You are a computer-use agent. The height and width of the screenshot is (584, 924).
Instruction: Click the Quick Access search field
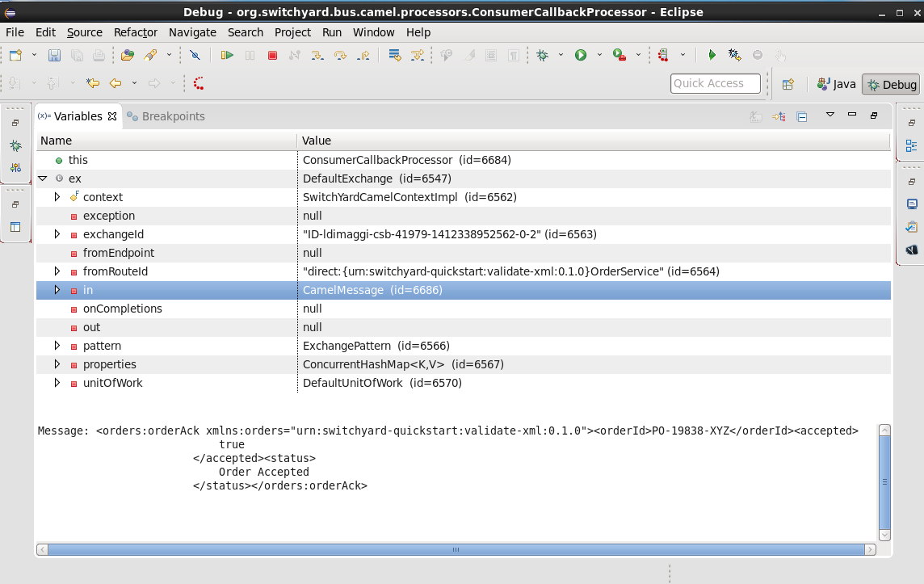point(716,84)
